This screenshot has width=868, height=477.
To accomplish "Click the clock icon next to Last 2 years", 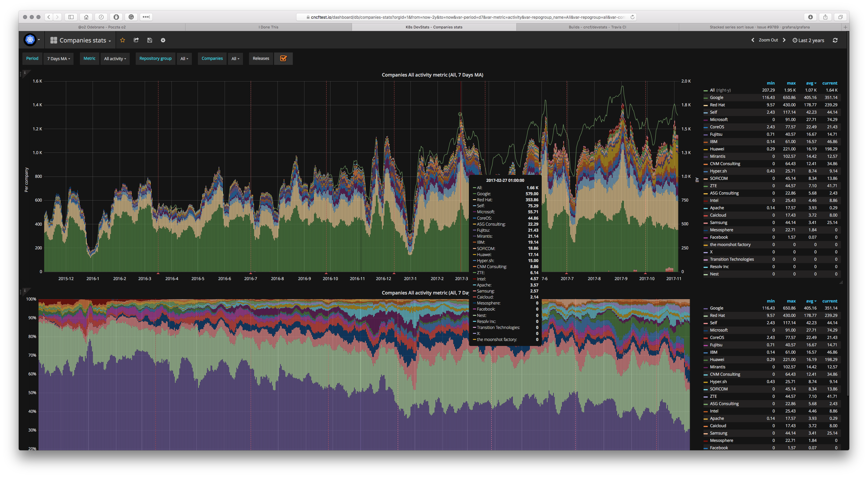I will [794, 40].
